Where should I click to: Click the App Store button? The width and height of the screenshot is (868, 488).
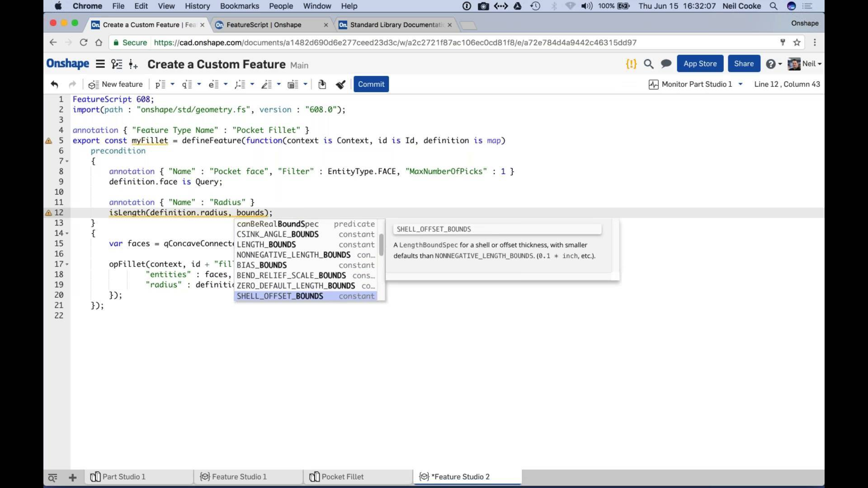tap(700, 64)
